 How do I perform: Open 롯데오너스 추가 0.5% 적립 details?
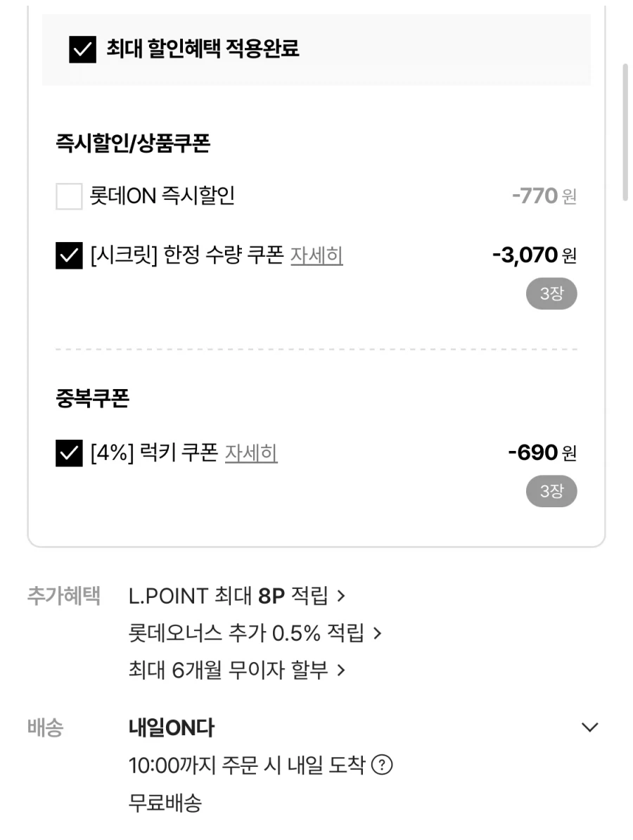(x=247, y=633)
